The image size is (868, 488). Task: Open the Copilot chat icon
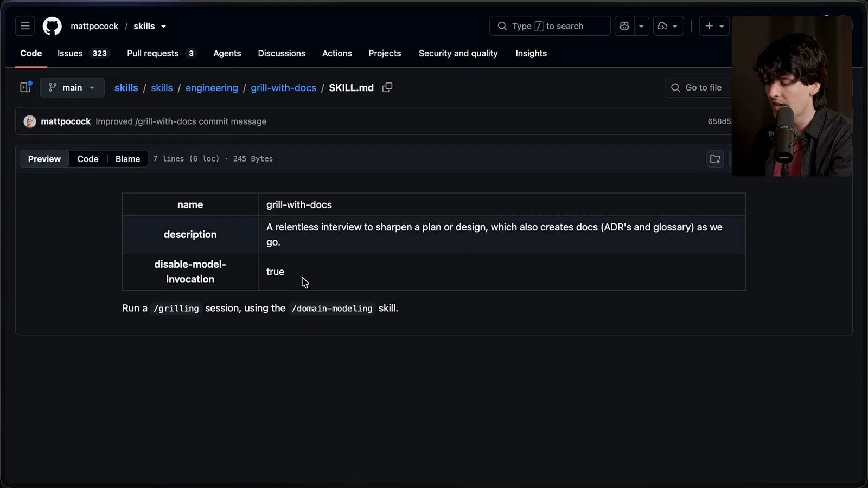click(624, 26)
